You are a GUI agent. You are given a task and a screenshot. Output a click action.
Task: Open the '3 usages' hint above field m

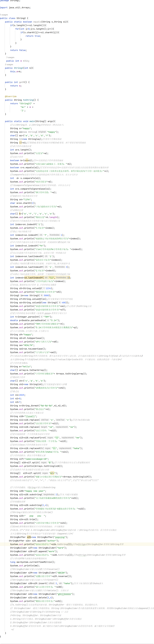[x=10, y=57]
